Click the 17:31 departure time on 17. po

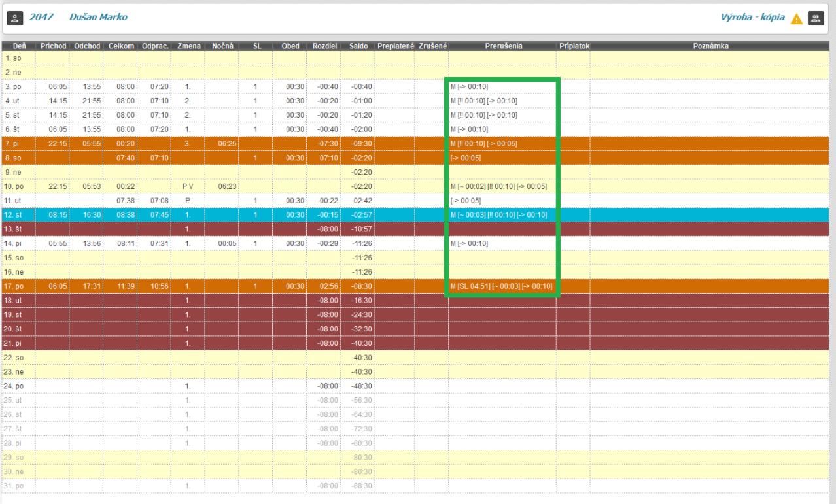click(x=88, y=286)
